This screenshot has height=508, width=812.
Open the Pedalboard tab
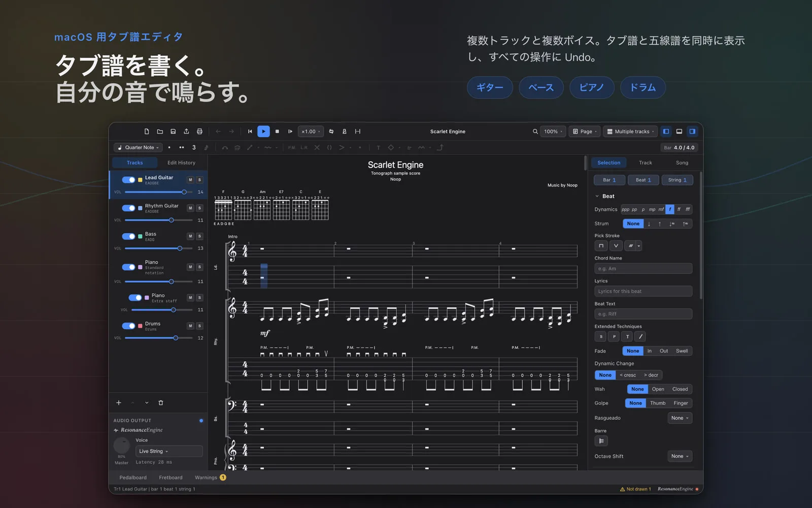(133, 478)
